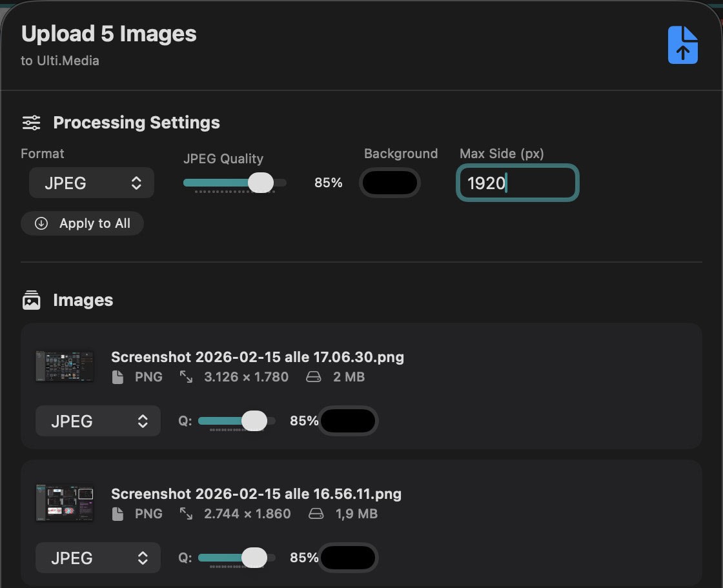Click the disk icon beside the 2 MB size
Screen dimensions: 723x588
point(314,377)
